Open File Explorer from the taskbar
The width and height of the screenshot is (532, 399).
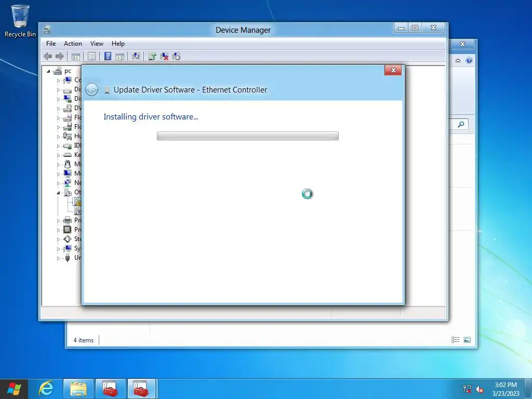coord(78,389)
